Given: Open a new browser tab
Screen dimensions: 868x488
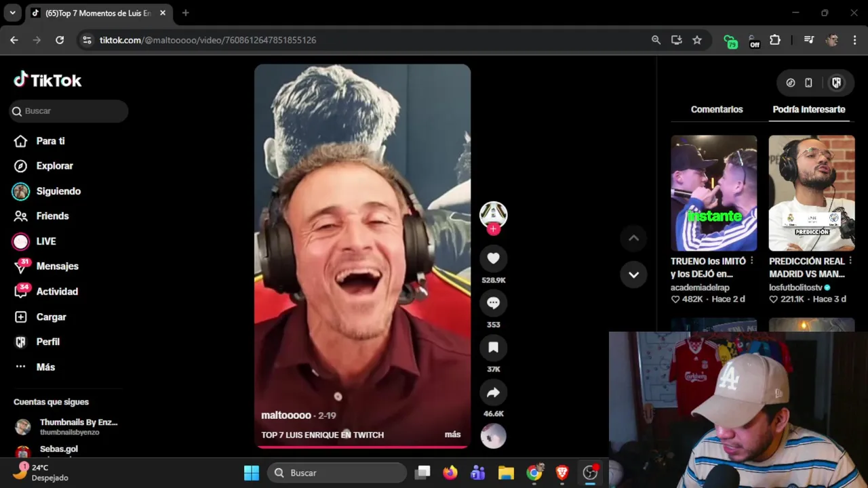Looking at the screenshot, I should point(185,13).
